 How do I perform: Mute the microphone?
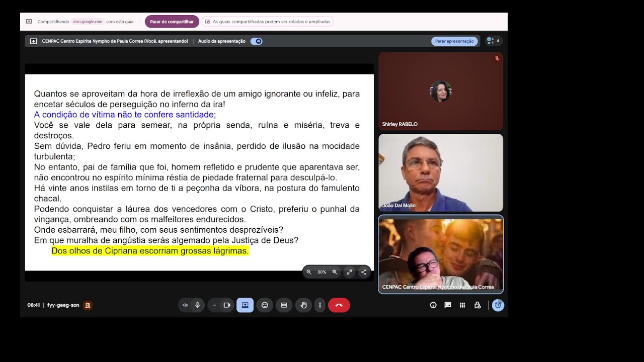tap(197, 305)
